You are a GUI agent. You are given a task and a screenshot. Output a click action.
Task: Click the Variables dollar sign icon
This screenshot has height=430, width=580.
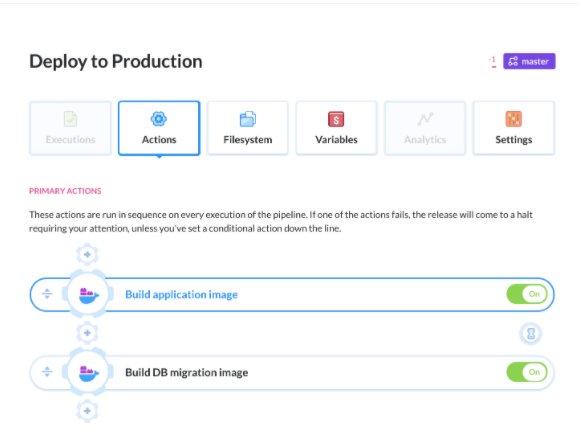click(336, 119)
